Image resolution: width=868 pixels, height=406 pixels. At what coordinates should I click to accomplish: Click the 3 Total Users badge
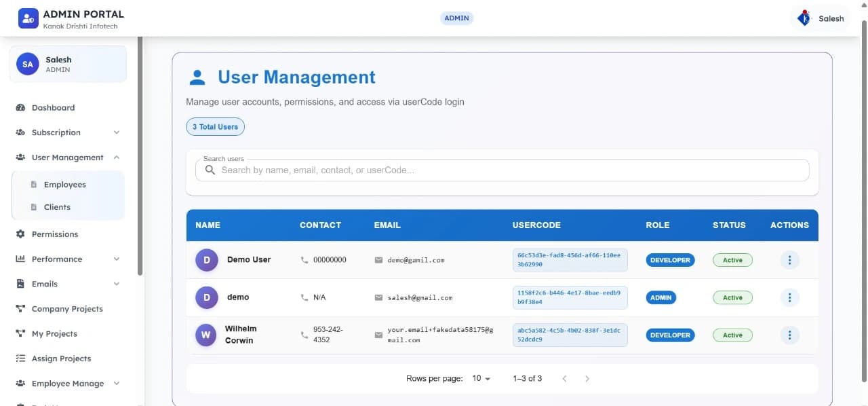point(215,127)
